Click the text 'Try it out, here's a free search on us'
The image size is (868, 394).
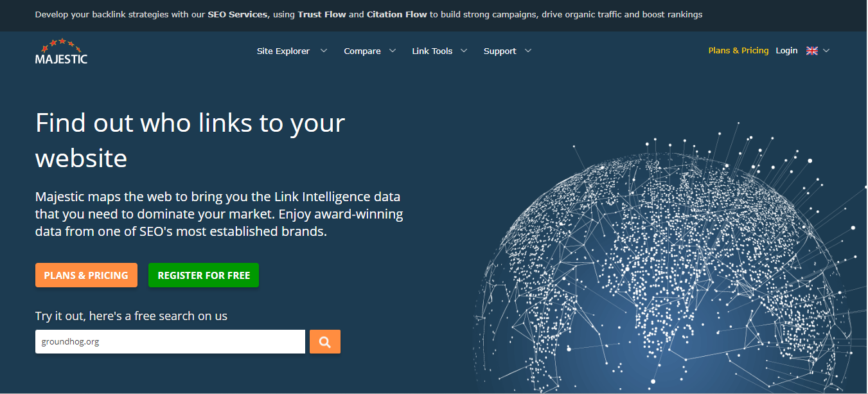click(x=131, y=316)
